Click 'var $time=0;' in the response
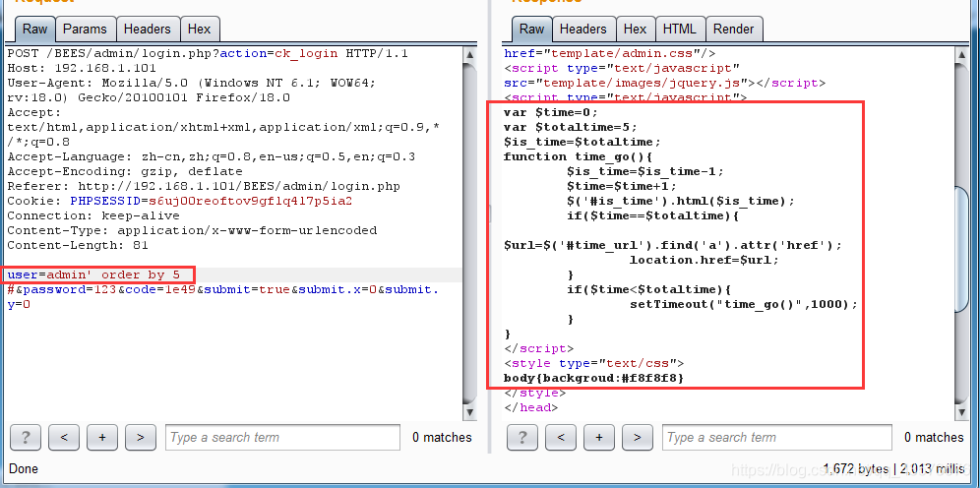The image size is (980, 488). (x=551, y=112)
